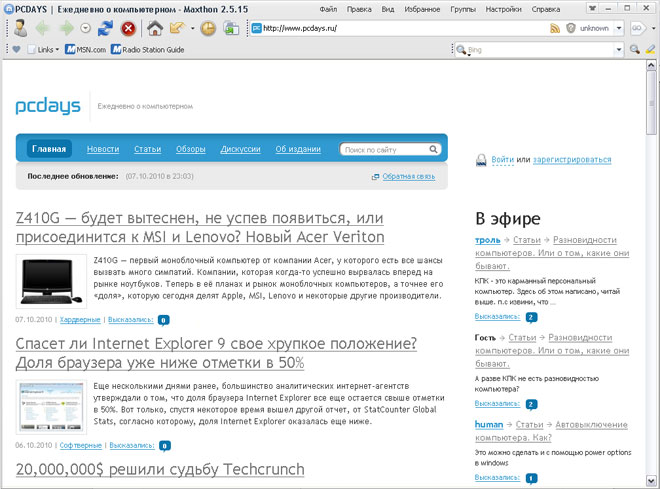Expand the Bing search box dropdown arrow
The image size is (660, 489).
(x=619, y=50)
